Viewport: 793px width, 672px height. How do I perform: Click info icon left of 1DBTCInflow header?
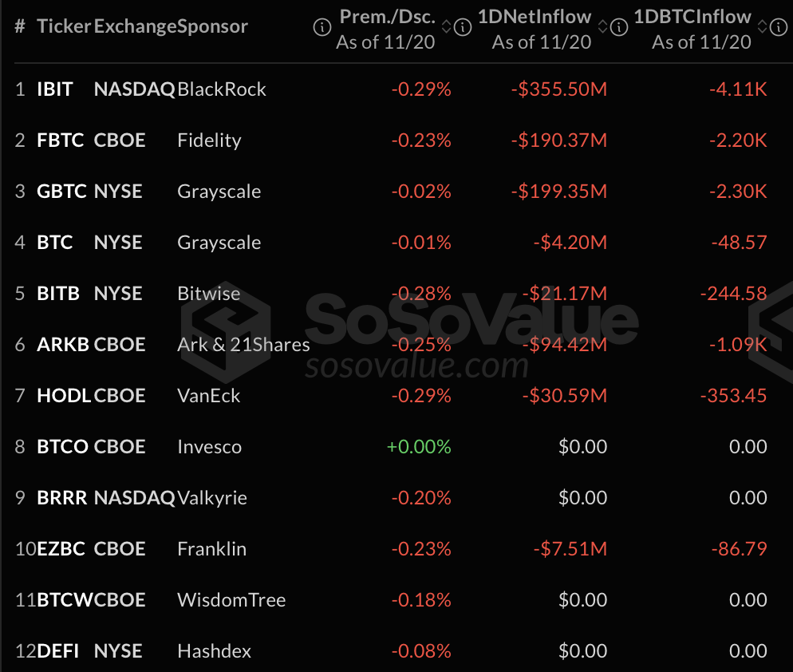click(x=618, y=28)
